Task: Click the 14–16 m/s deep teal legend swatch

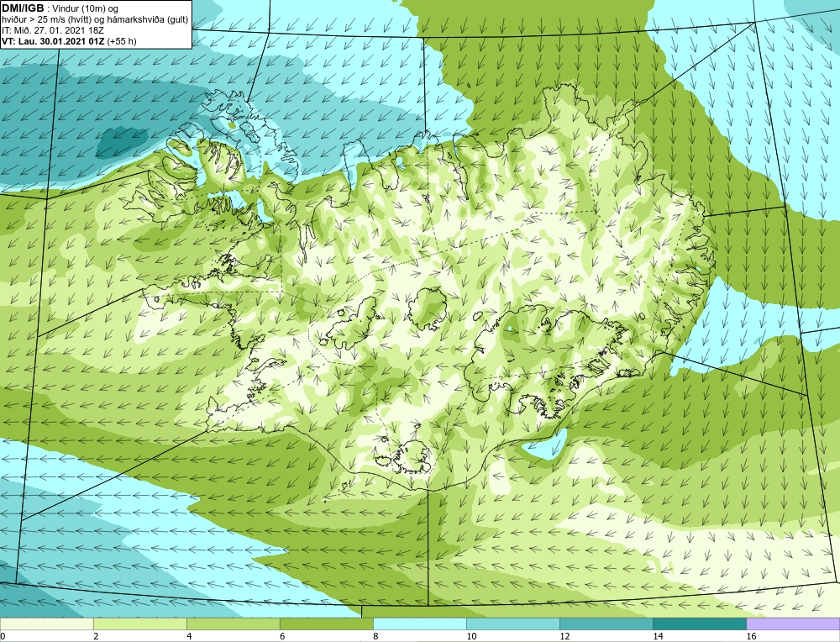Action: click(699, 624)
